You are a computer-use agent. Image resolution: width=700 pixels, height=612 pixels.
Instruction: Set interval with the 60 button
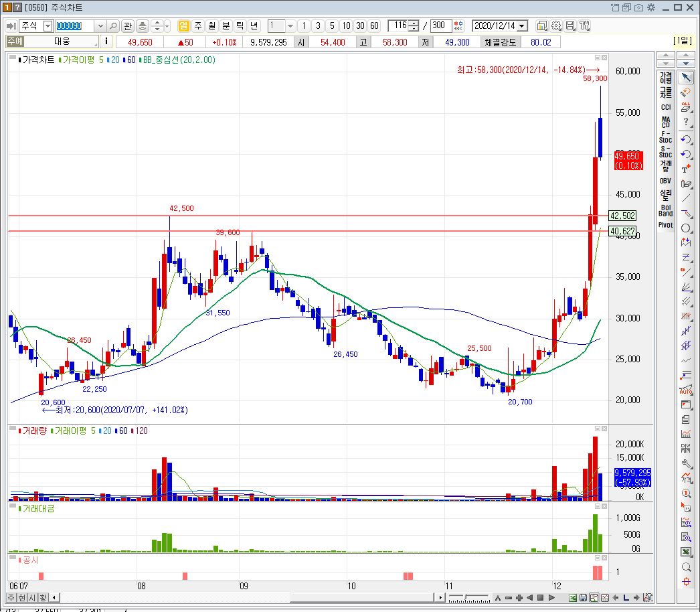[374, 26]
